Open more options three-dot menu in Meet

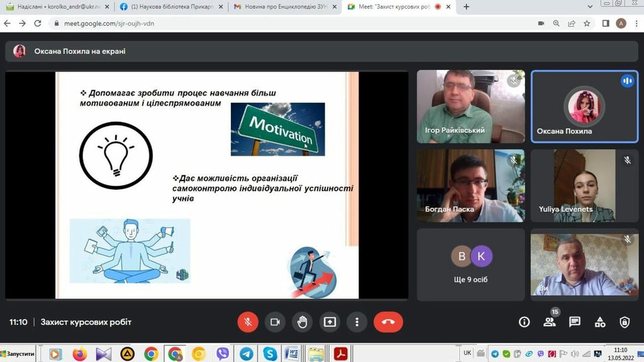click(x=357, y=322)
